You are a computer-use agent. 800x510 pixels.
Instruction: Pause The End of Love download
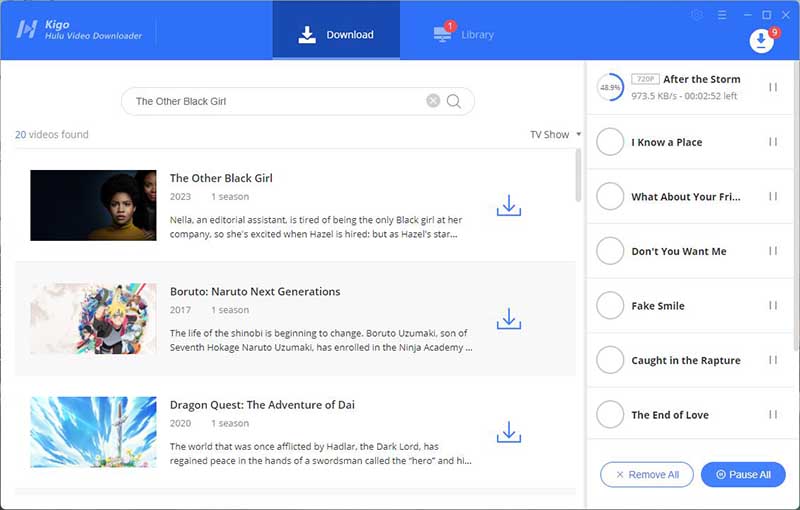pos(773,415)
